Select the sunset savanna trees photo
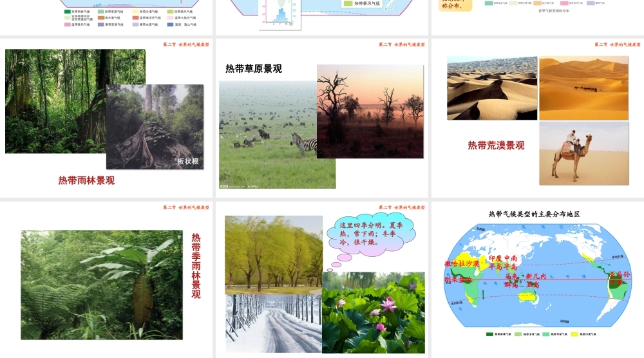This screenshot has width=644, height=358. pyautogui.click(x=370, y=111)
